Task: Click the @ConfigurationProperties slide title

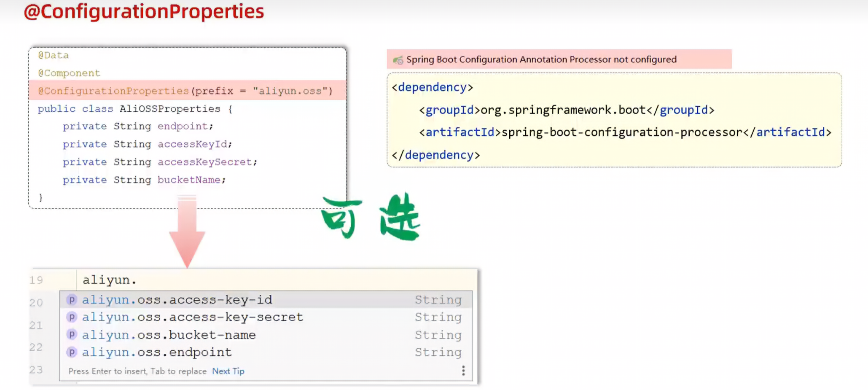Action: click(143, 11)
